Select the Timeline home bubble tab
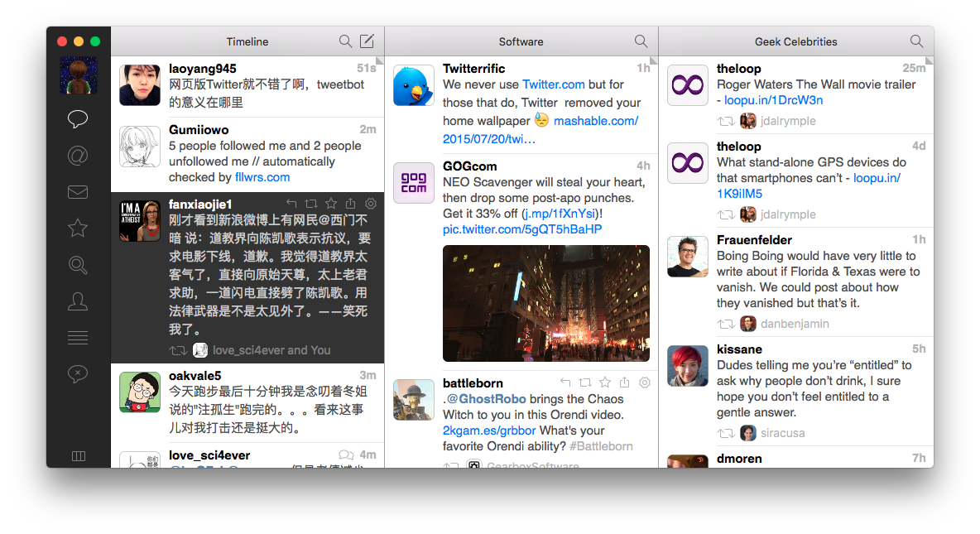This screenshot has width=980, height=534. coord(78,119)
